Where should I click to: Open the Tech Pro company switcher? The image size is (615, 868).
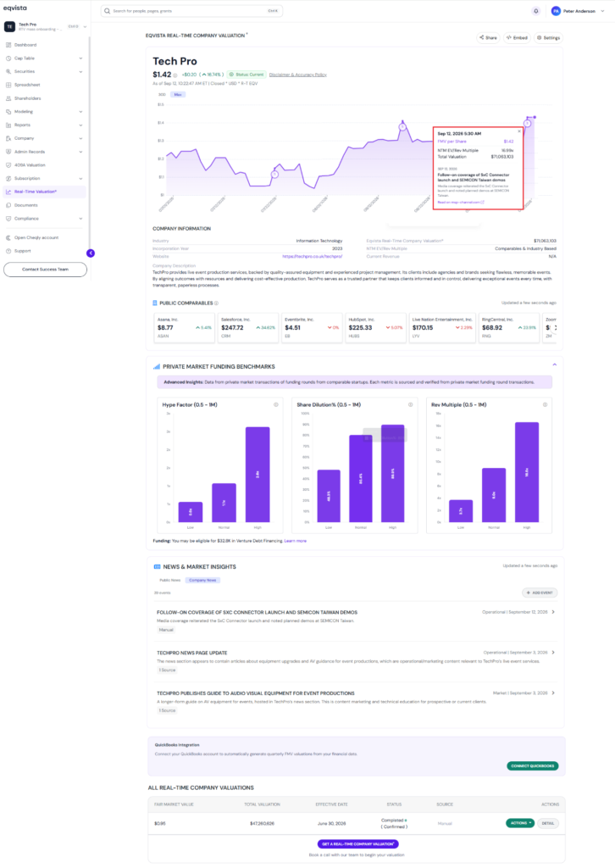[x=46, y=26]
